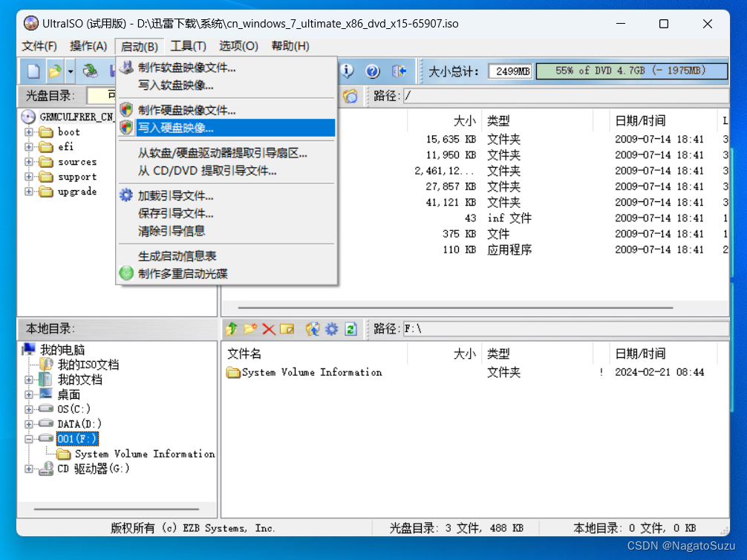
Task: Collapse the 001(F:) drive node
Action: [29, 439]
